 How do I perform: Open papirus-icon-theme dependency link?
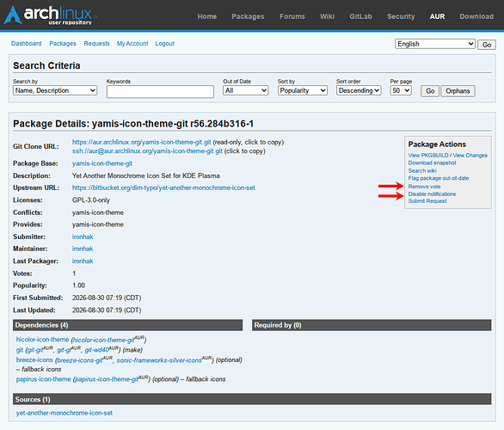click(43, 379)
